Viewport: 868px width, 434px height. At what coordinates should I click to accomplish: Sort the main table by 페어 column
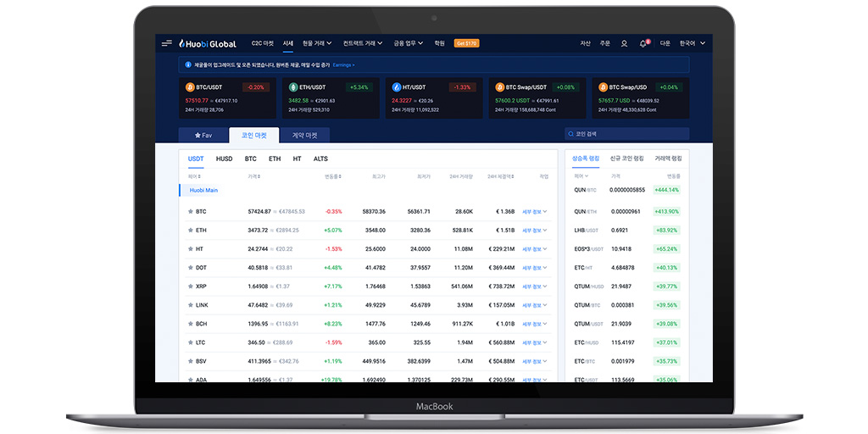click(194, 176)
